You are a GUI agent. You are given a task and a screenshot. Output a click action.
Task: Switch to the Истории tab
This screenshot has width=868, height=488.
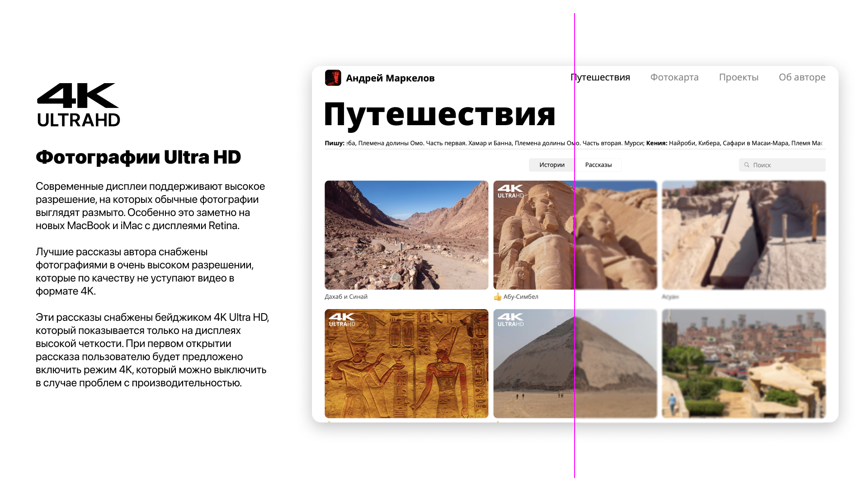tap(552, 165)
